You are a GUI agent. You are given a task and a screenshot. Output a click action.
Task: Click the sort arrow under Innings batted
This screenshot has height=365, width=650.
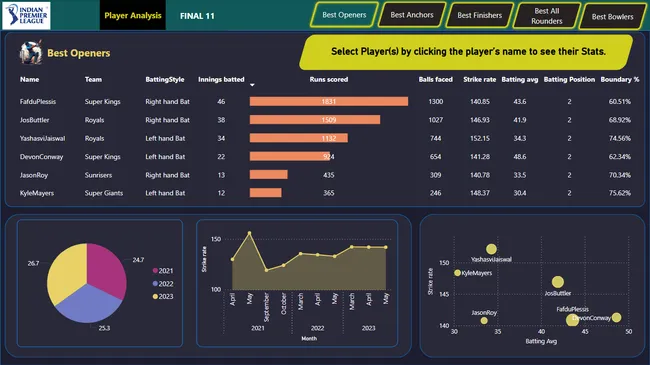pyautogui.click(x=252, y=85)
